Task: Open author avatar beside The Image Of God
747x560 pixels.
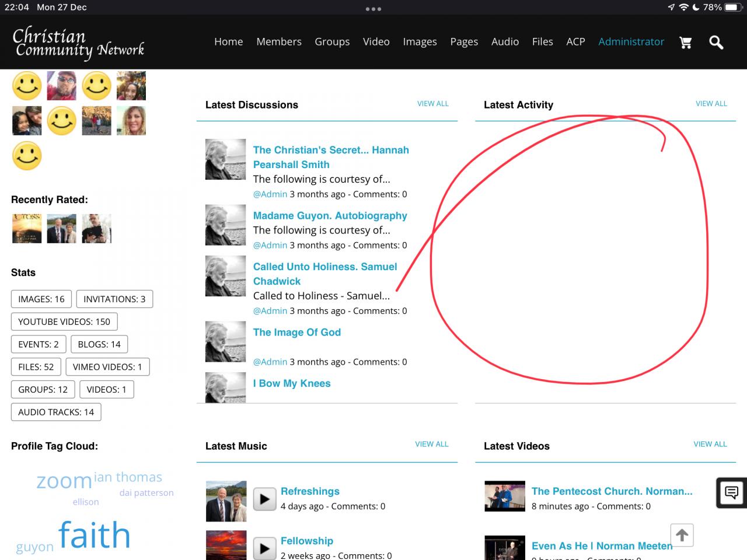Action: pos(225,341)
